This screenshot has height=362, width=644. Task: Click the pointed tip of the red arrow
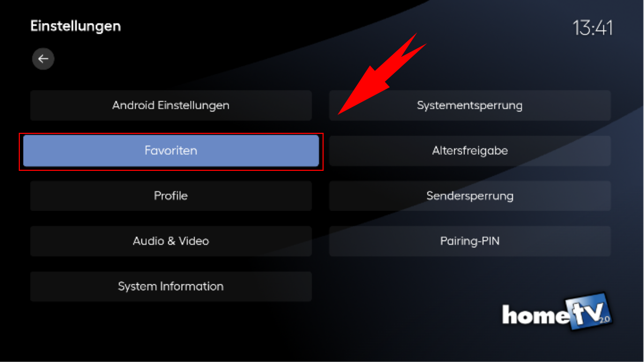(342, 111)
